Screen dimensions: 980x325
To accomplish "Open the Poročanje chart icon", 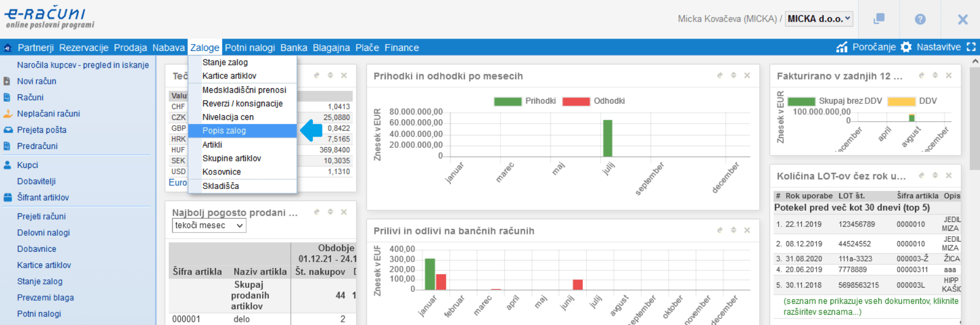I will [841, 48].
